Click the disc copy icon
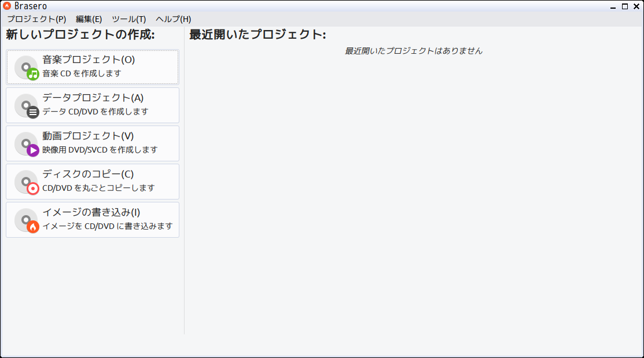Screen dimensions: 644x358 [27, 182]
